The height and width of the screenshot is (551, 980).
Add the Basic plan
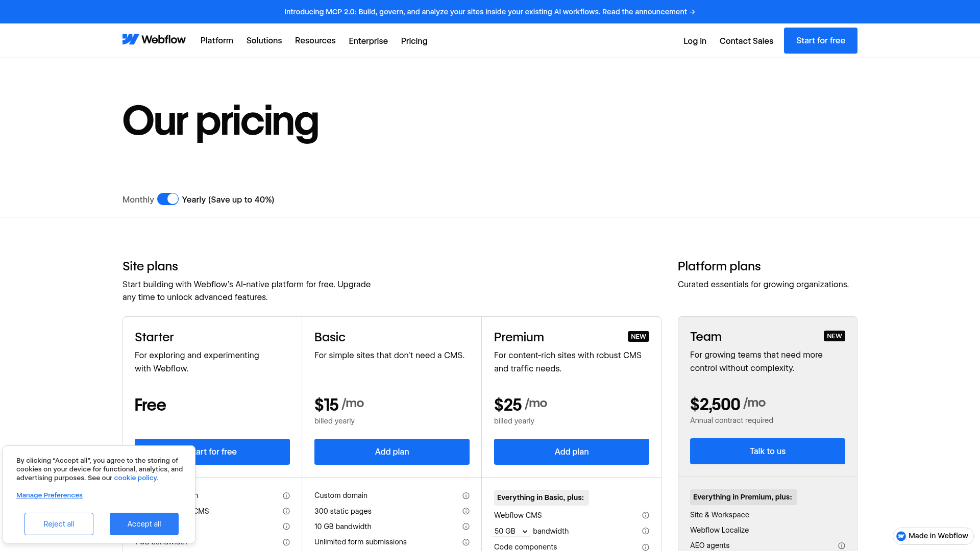click(x=392, y=452)
